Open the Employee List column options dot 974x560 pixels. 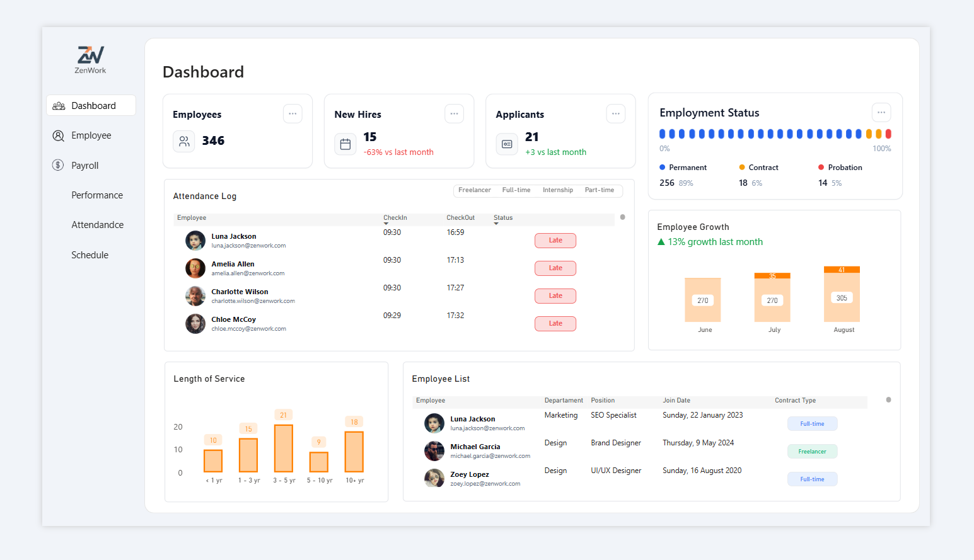888,399
